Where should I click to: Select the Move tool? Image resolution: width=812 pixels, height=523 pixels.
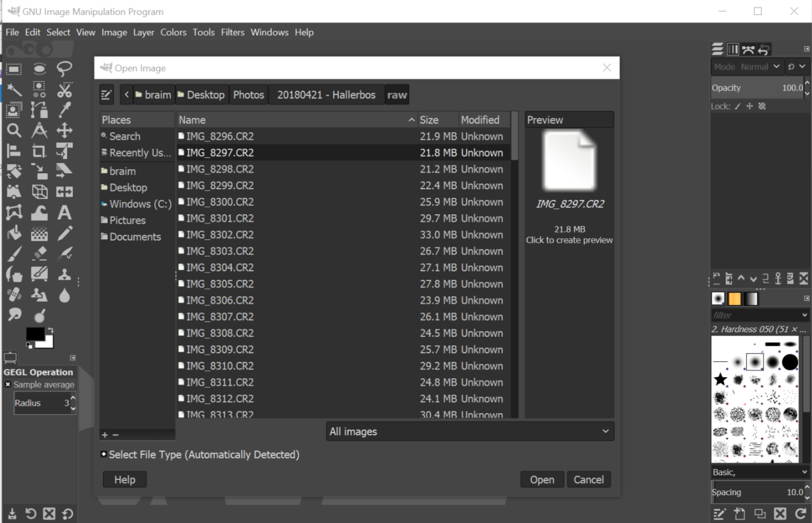tap(64, 130)
